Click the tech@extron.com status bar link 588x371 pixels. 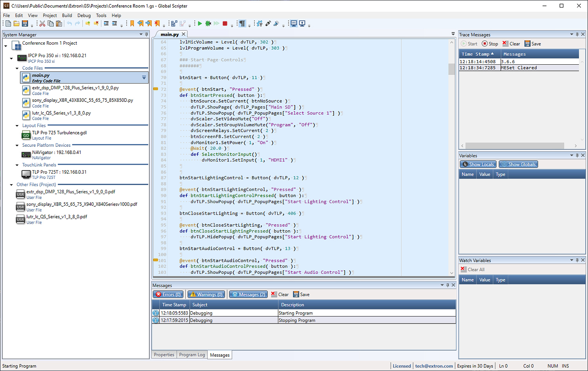pyautogui.click(x=434, y=366)
